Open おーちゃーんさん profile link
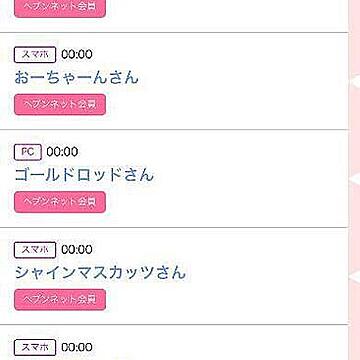 tap(76, 78)
